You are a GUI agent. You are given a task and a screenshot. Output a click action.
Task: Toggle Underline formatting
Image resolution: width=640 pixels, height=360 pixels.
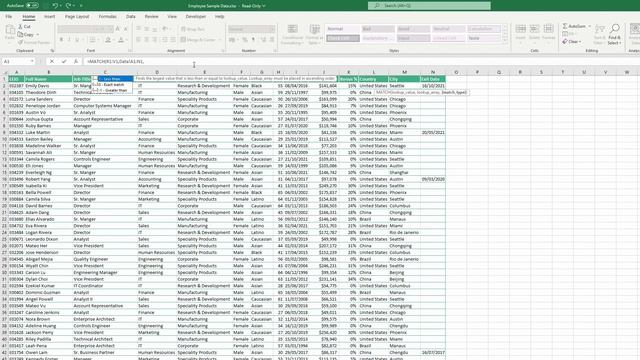point(77,40)
